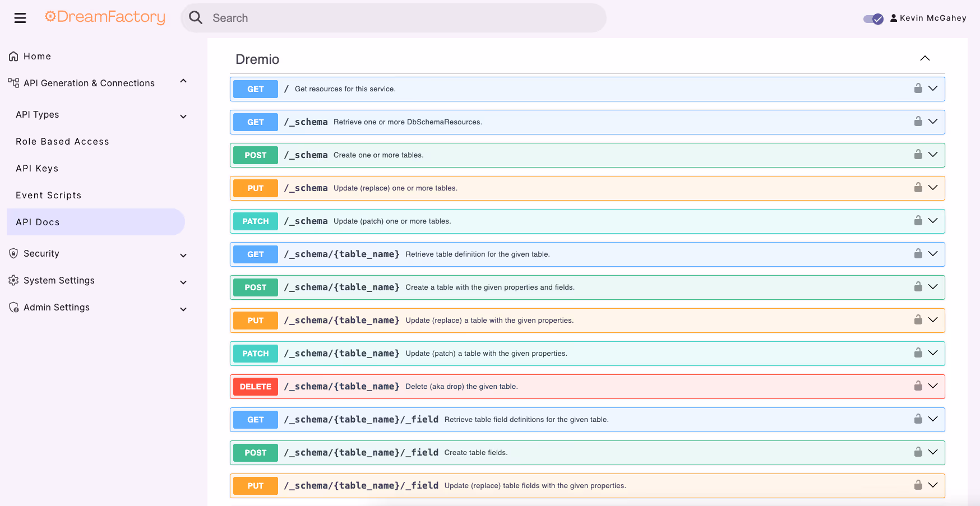Image resolution: width=980 pixels, height=506 pixels.
Task: Click POST button for /_schema
Action: point(256,155)
